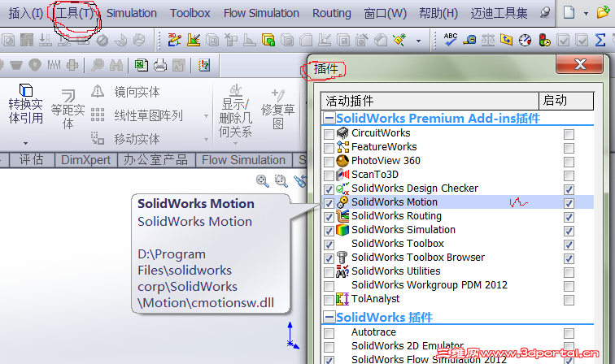615x364 pixels.
Task: Check the TolAnalyst startup checkbox
Action: 569,300
